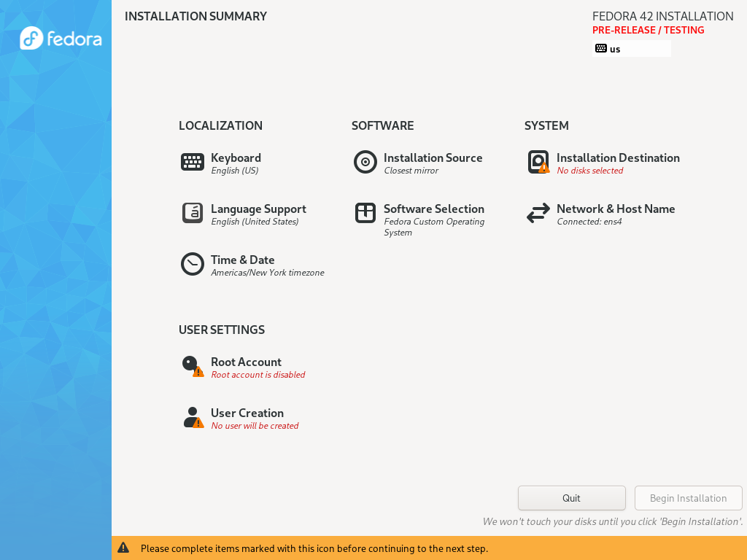Open Language Support settings
This screenshot has width=747, height=560.
pyautogui.click(x=258, y=209)
